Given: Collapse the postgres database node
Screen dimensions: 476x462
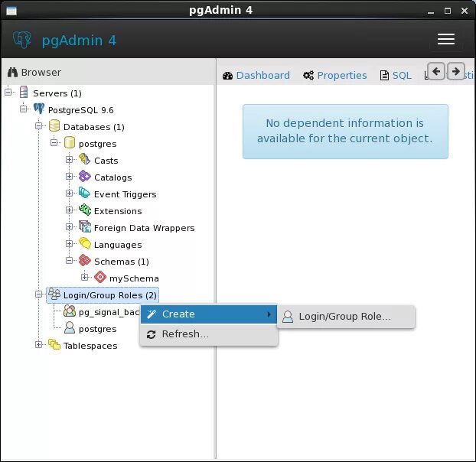Looking at the screenshot, I should pos(54,142).
